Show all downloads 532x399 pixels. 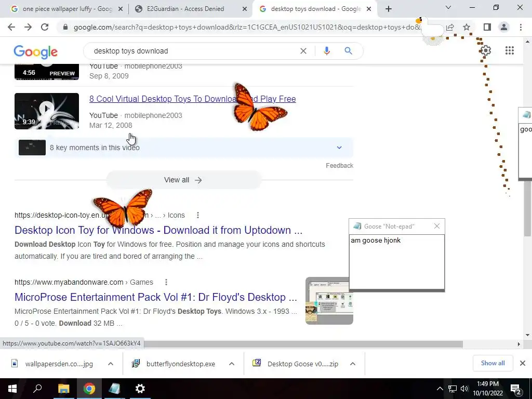coord(493,363)
